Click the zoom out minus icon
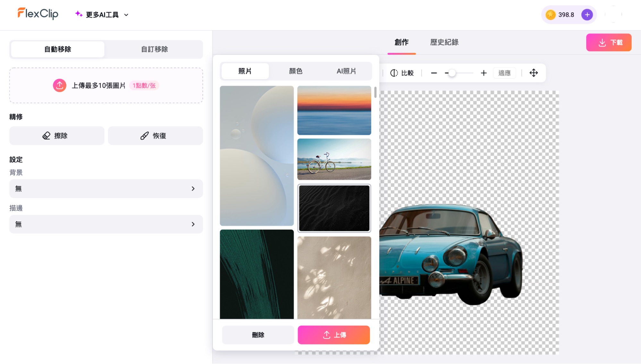The width and height of the screenshot is (641, 364). [x=434, y=73]
